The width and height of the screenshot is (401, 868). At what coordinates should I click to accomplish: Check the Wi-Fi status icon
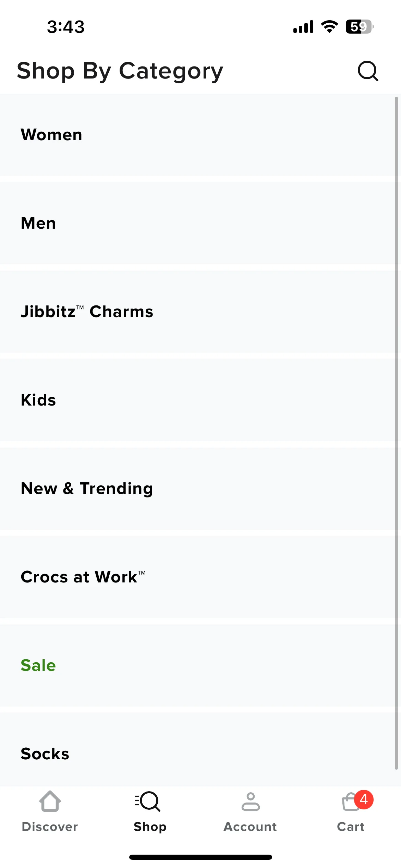point(329,27)
